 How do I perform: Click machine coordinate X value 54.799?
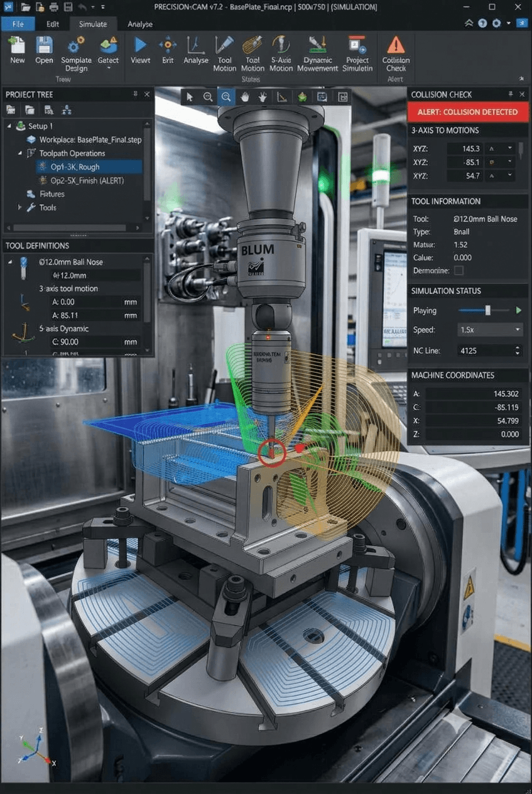pos(474,420)
